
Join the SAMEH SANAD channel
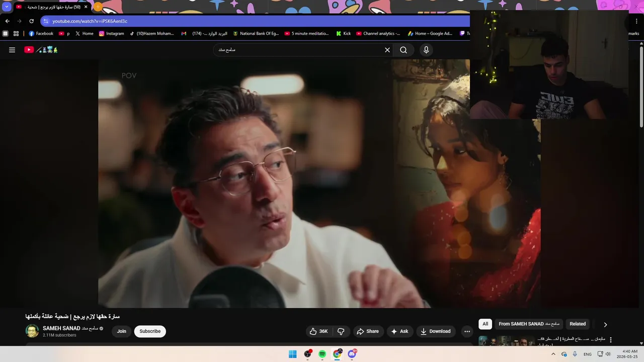pos(122,331)
